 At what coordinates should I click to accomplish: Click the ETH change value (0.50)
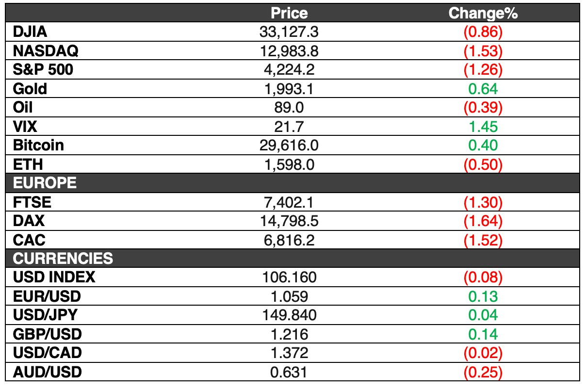[483, 164]
